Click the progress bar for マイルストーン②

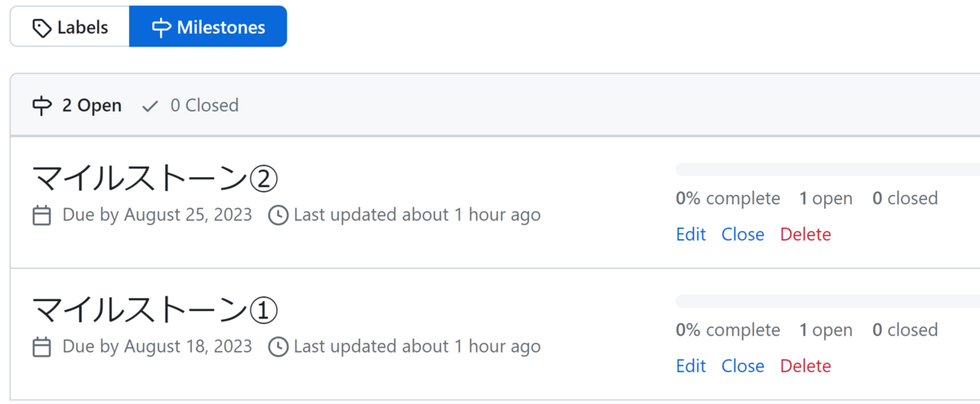[826, 170]
